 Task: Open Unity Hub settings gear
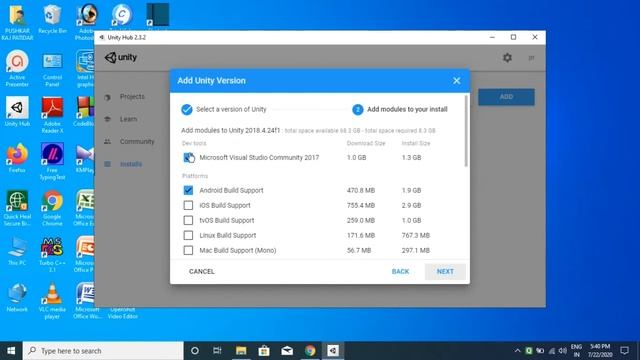[x=507, y=58]
